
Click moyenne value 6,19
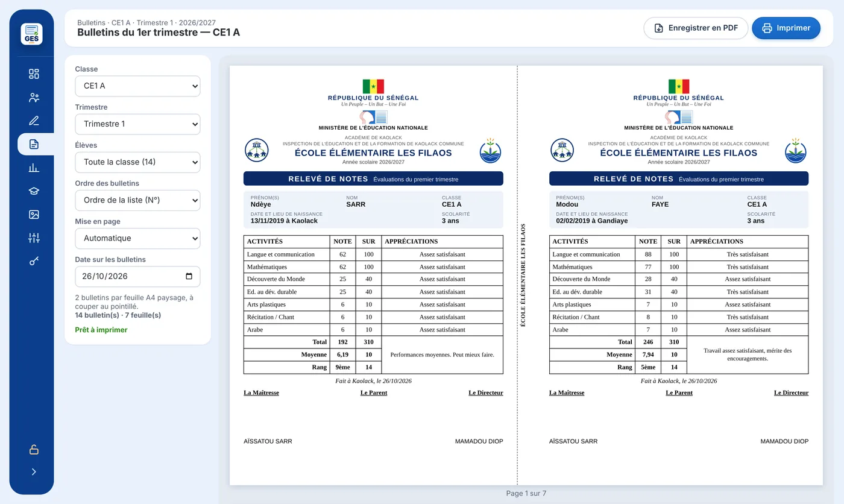tap(342, 354)
